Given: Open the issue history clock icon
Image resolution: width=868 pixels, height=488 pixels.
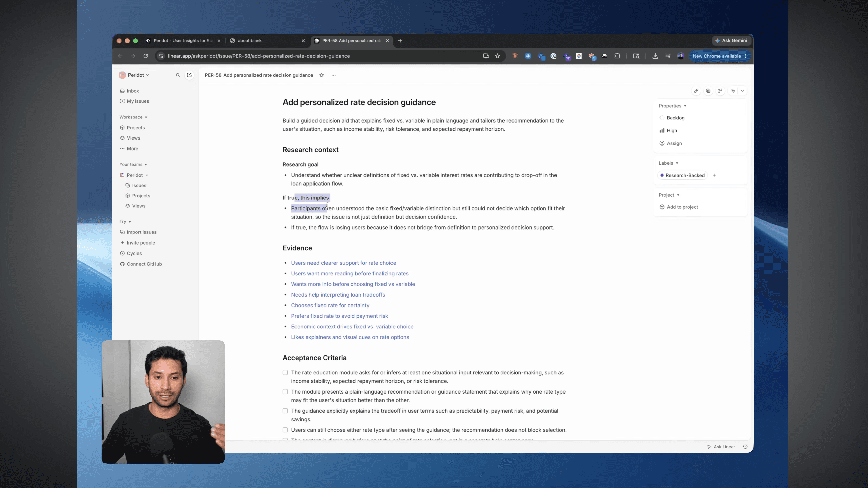Looking at the screenshot, I should [x=745, y=447].
